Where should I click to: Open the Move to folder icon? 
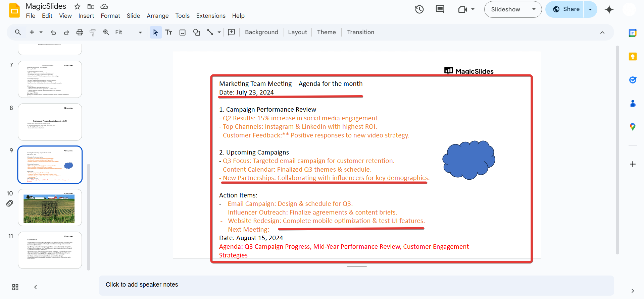click(x=91, y=6)
